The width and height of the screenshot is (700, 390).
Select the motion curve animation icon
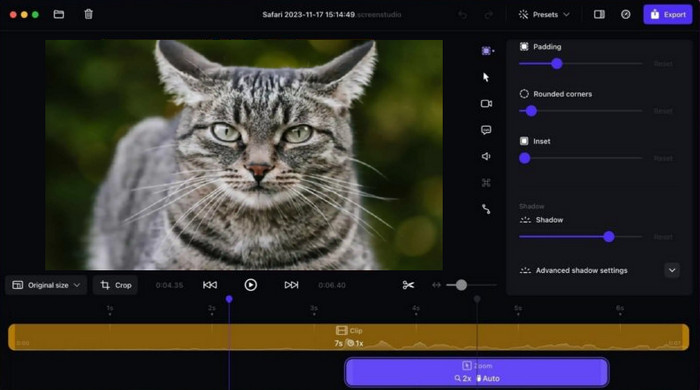tap(486, 209)
